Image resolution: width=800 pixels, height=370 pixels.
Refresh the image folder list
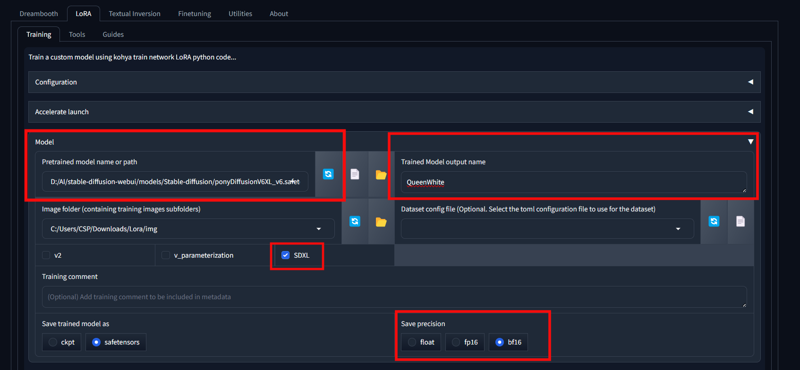point(355,221)
